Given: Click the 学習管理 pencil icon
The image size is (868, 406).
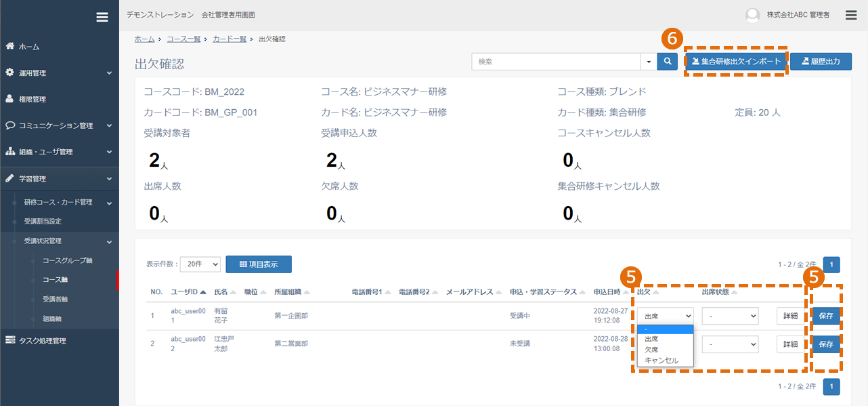Looking at the screenshot, I should pos(10,178).
